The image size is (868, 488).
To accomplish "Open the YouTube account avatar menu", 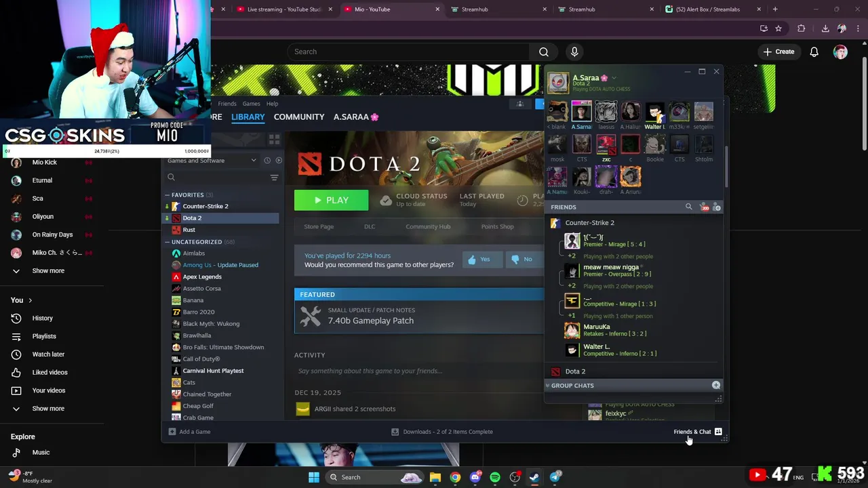I will pos(840,52).
